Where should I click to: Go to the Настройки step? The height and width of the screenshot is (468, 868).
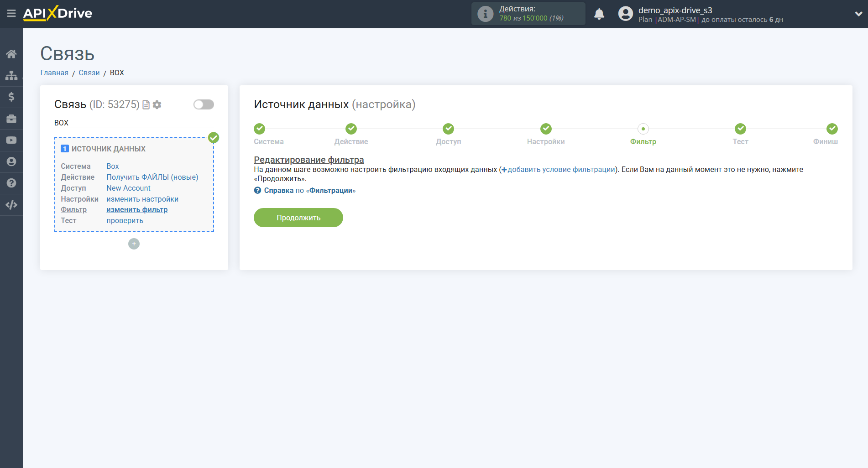pos(546,129)
